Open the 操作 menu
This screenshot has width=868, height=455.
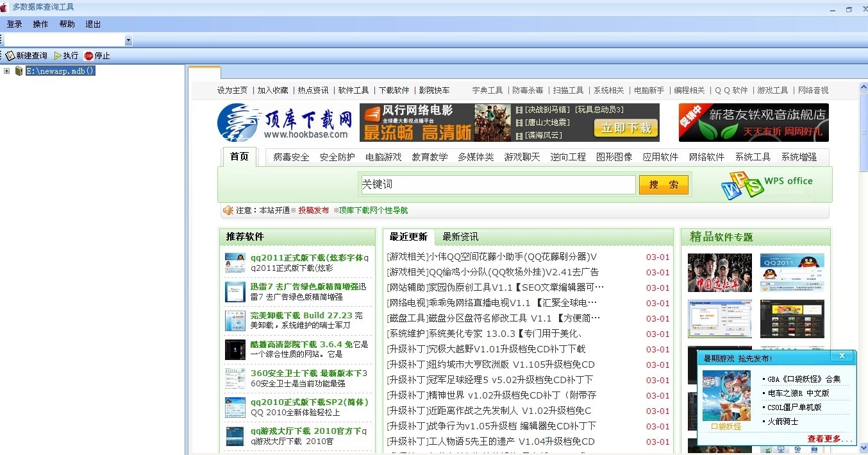40,24
